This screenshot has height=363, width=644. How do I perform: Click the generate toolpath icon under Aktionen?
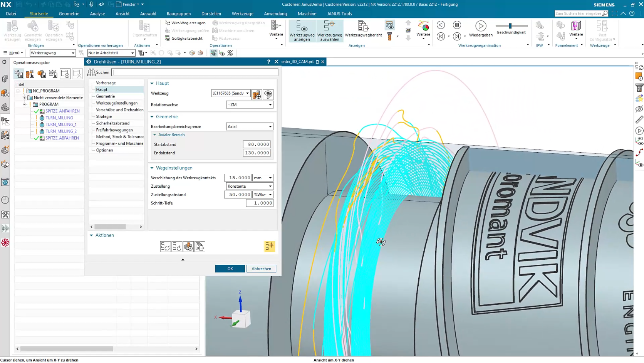165,247
